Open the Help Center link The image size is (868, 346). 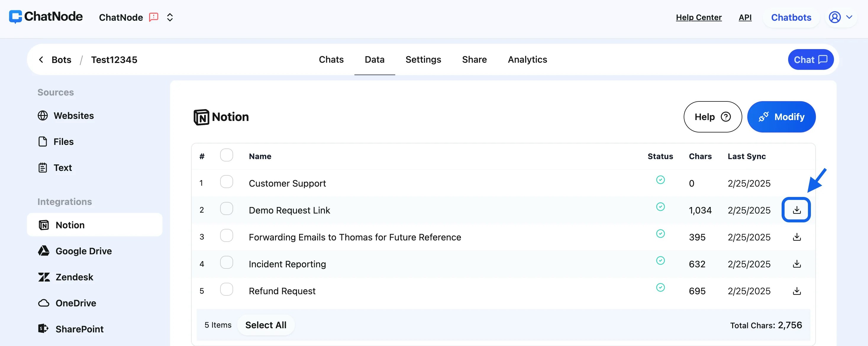click(x=698, y=17)
